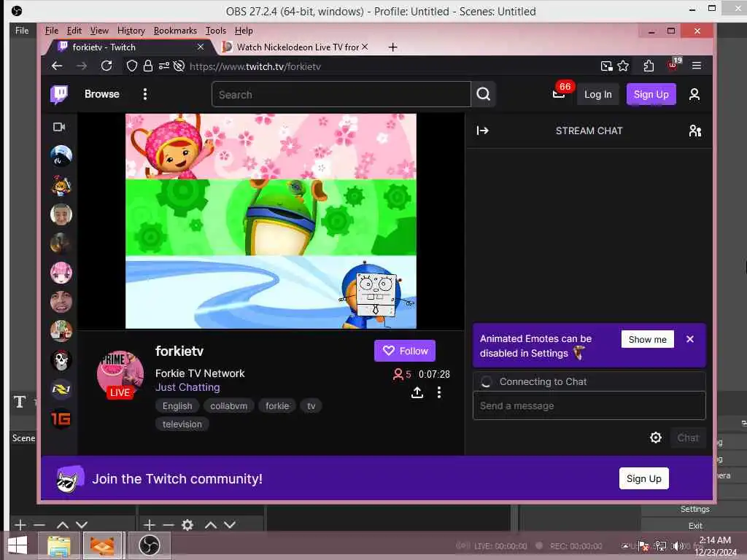The image size is (747, 560).
Task: Open a new browser tab with plus
Action: [392, 47]
